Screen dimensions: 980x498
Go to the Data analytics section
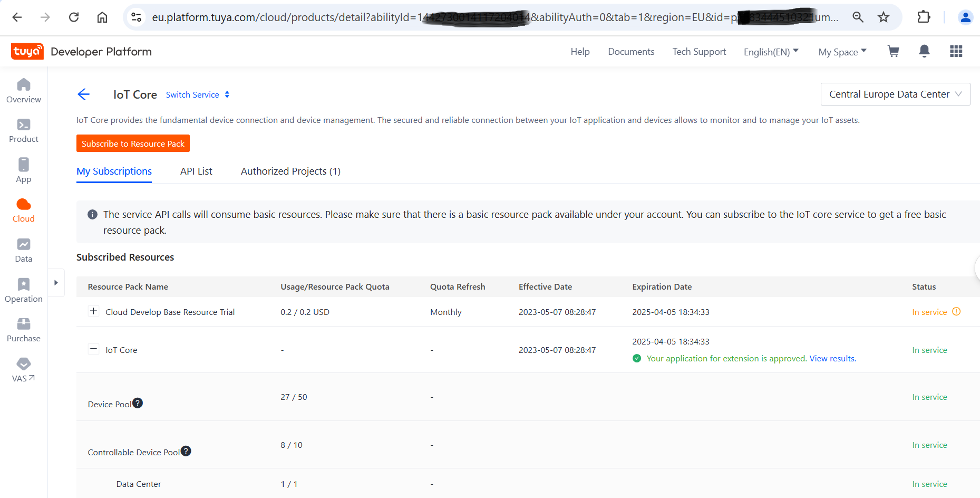click(24, 250)
